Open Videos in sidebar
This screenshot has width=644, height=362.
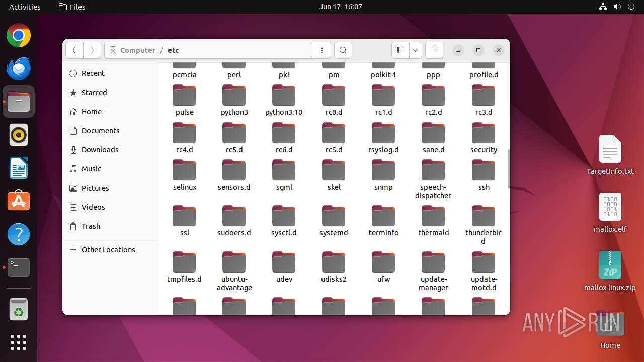pyautogui.click(x=110, y=207)
